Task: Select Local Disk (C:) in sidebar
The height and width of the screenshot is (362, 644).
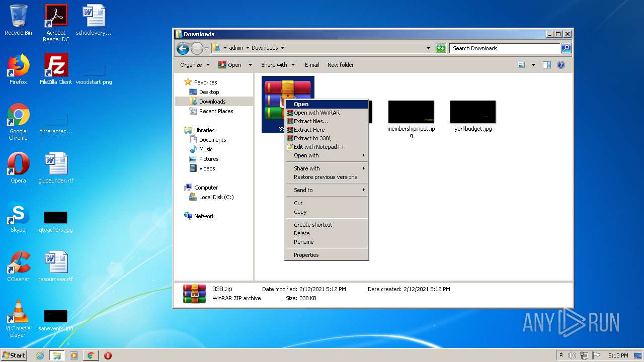Action: 216,197
